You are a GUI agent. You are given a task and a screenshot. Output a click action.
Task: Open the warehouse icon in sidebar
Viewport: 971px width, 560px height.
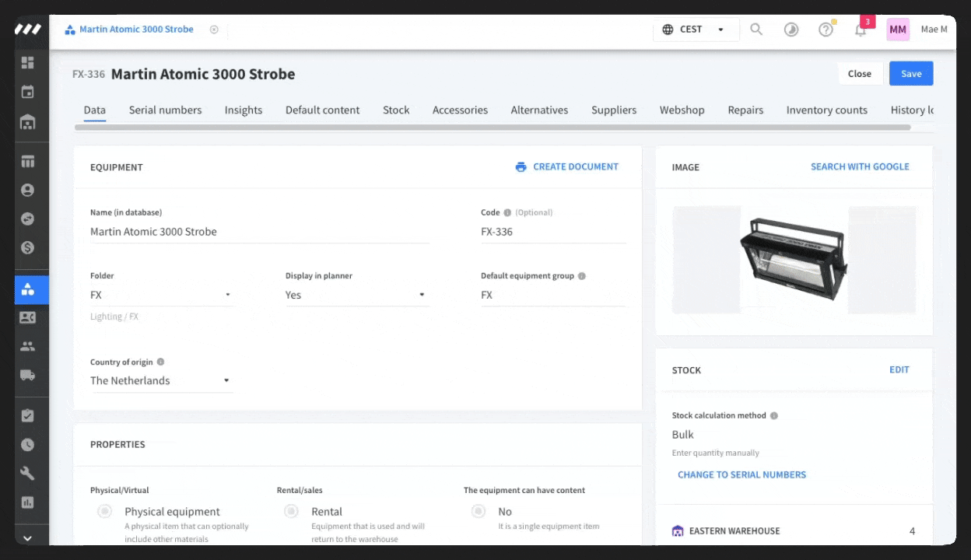coord(28,122)
